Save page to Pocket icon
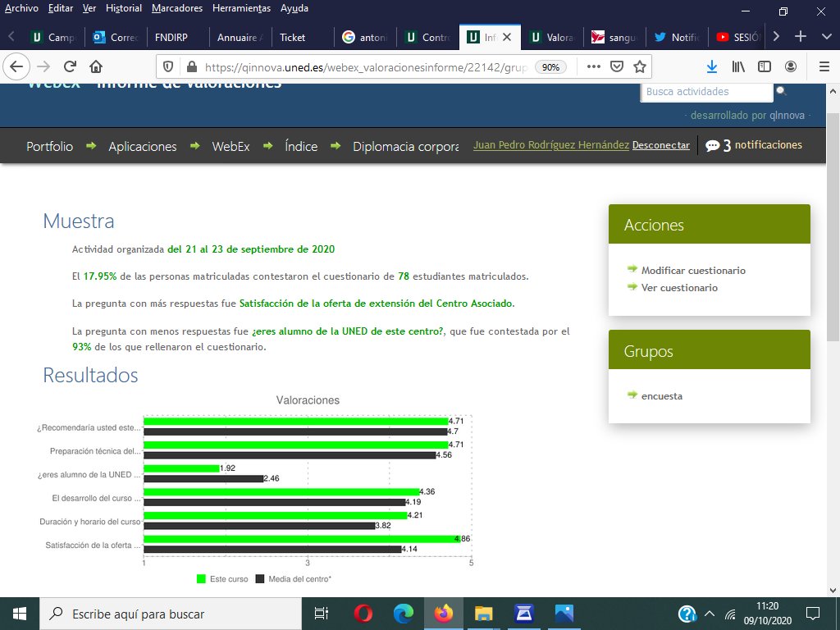The image size is (840, 630). click(x=617, y=67)
